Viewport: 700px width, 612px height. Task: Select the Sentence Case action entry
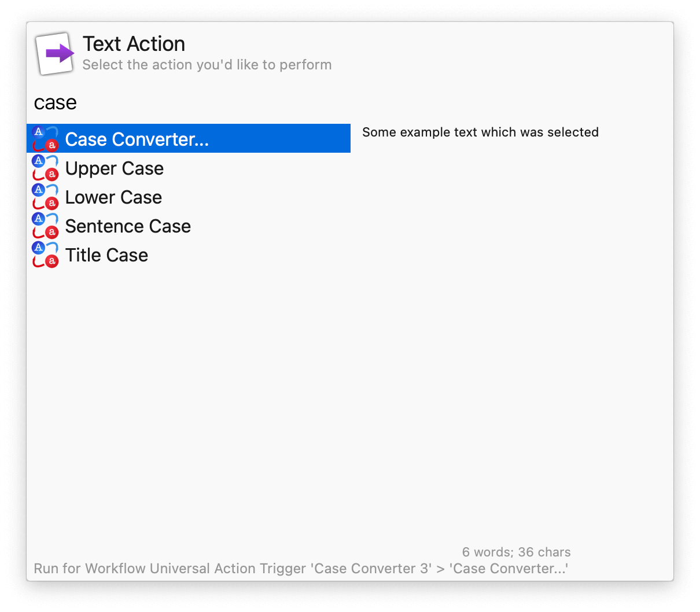click(128, 226)
